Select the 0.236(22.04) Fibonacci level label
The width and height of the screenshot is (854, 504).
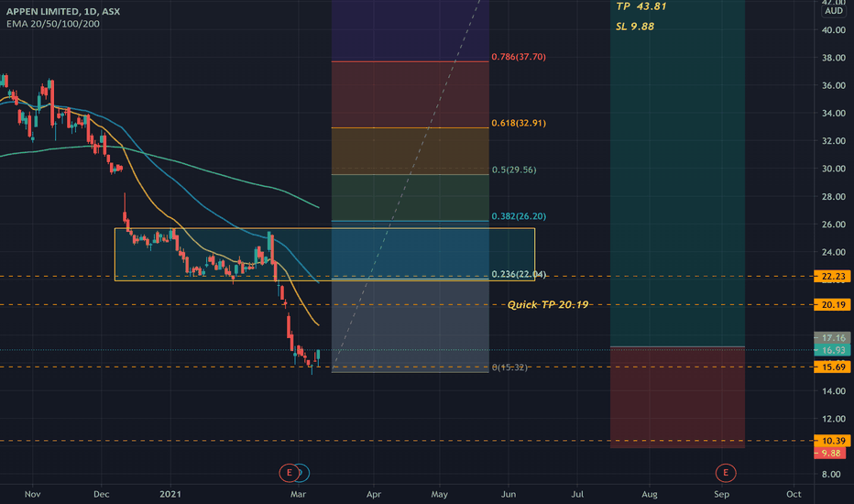coord(519,274)
